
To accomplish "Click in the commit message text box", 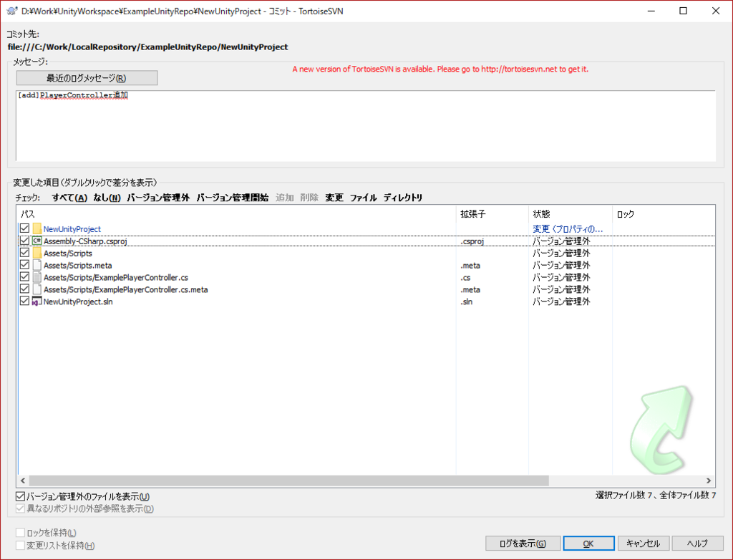I will pos(366,126).
